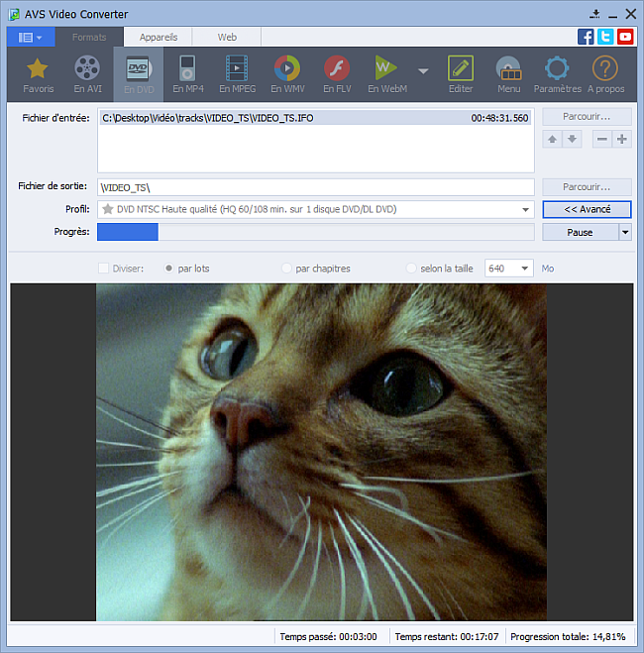
Task: Open the YouTube social link icon
Action: [x=624, y=37]
